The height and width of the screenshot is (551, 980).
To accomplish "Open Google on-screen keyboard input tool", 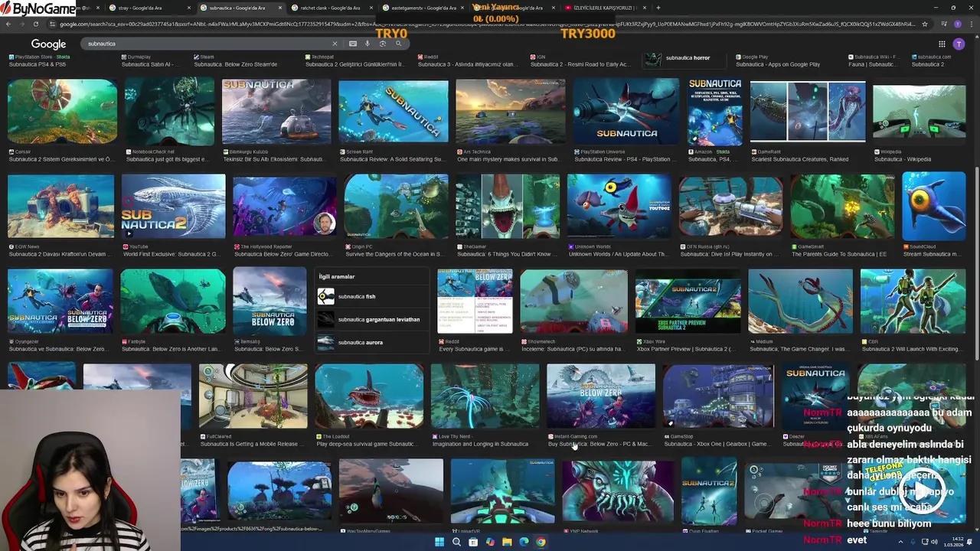I will [x=353, y=44].
